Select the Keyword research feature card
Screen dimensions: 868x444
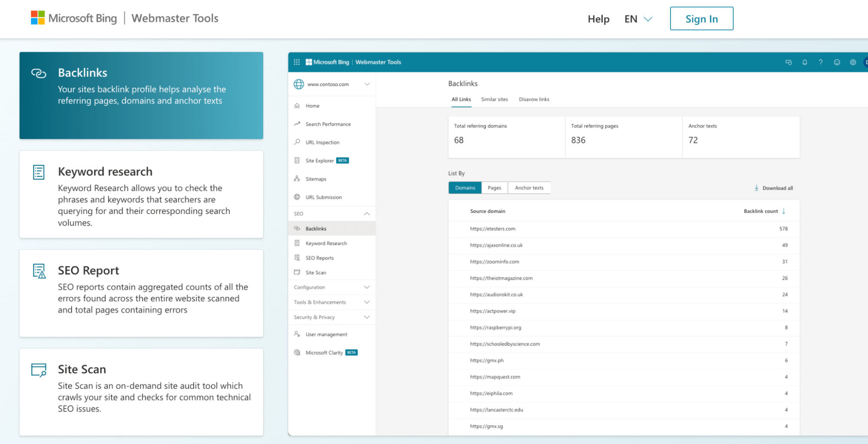pyautogui.click(x=141, y=194)
